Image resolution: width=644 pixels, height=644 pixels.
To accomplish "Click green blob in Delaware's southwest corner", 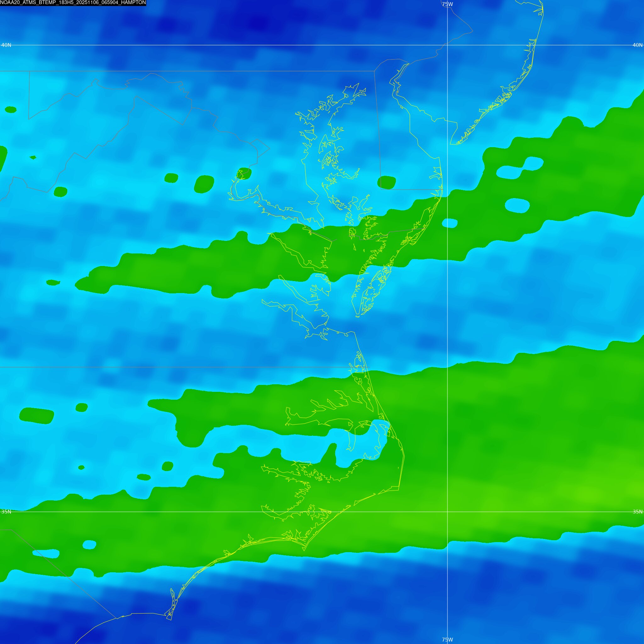I will point(387,182).
